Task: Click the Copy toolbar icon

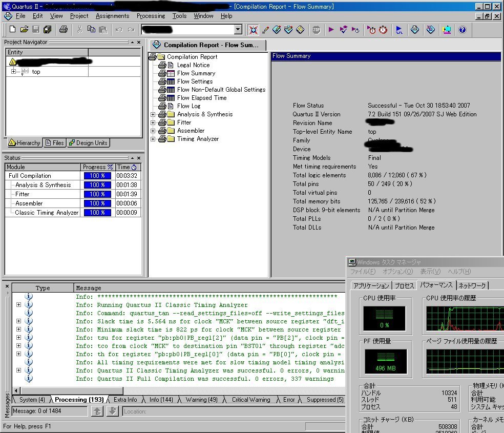Action: coord(91,30)
